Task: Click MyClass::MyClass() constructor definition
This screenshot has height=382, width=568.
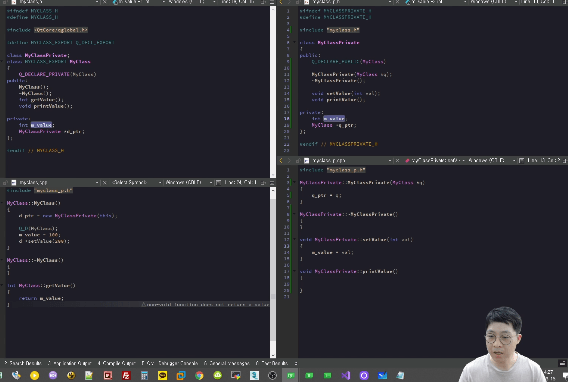Action: (x=33, y=203)
